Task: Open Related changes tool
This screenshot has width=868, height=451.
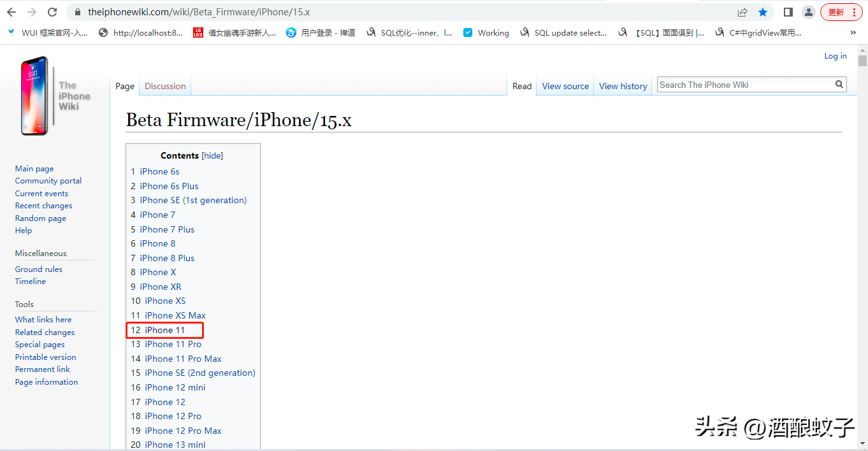Action: pyautogui.click(x=45, y=333)
